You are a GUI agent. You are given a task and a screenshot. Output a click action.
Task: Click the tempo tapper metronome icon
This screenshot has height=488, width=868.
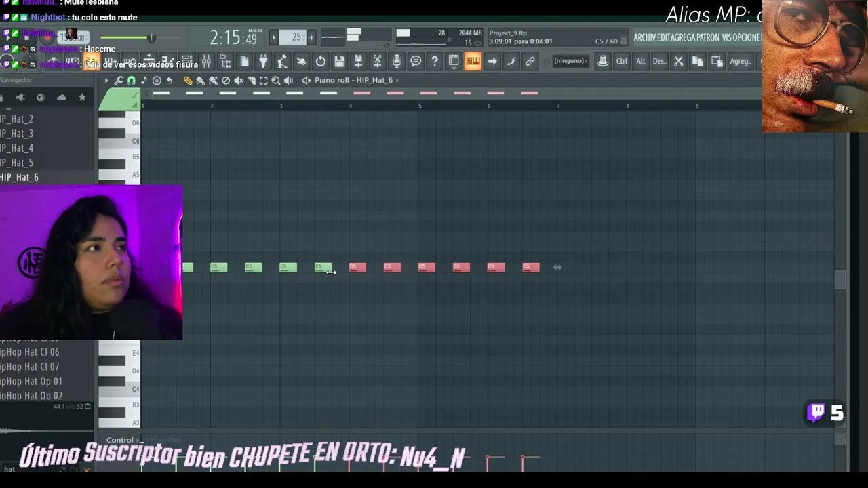coord(282,62)
